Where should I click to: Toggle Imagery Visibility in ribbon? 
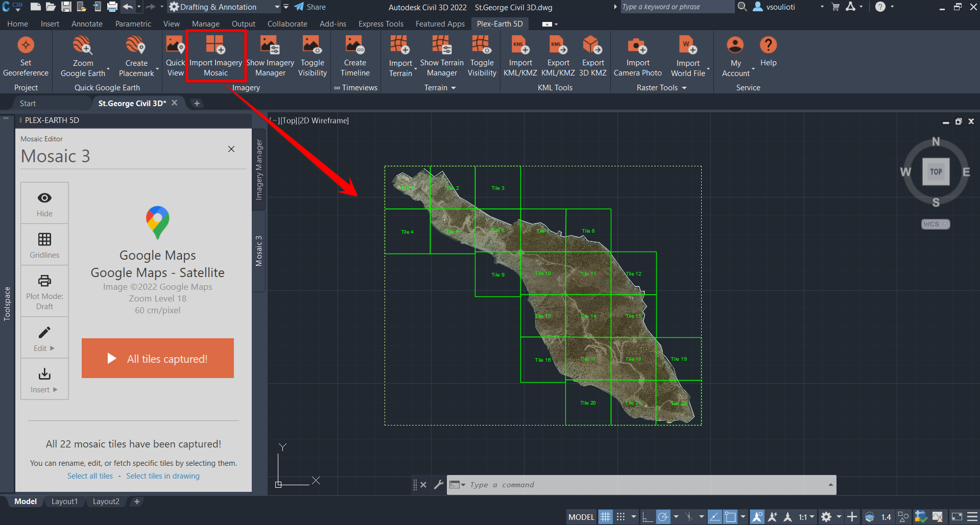point(312,57)
